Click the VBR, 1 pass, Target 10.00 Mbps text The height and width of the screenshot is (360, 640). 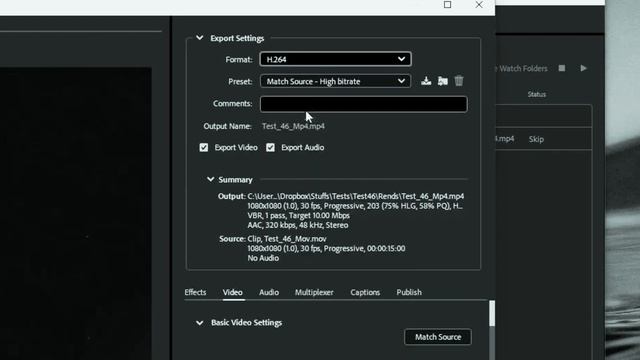pyautogui.click(x=298, y=216)
